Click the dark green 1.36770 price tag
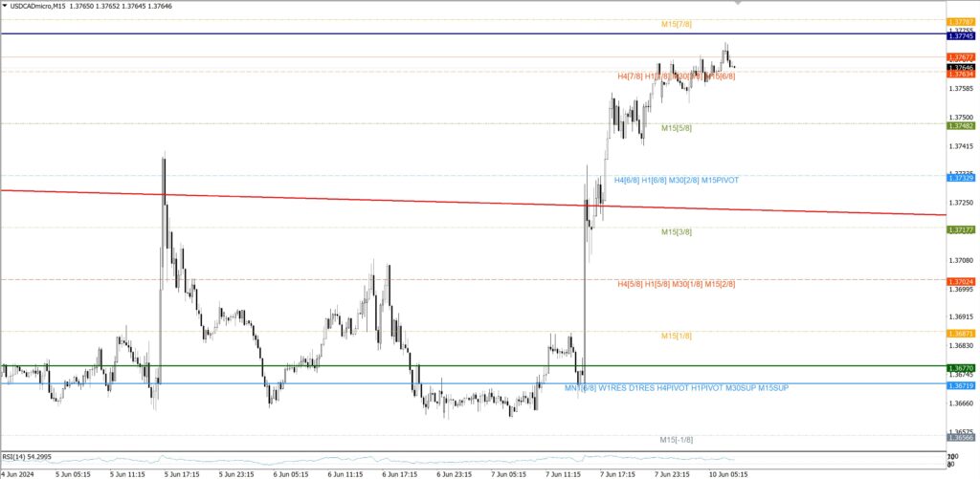 coord(960,368)
